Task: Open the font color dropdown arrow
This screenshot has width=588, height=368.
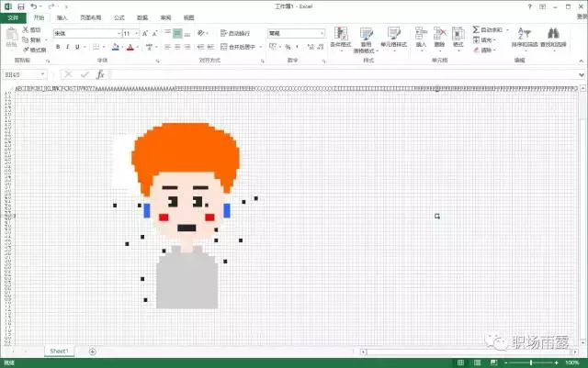Action: 138,47
